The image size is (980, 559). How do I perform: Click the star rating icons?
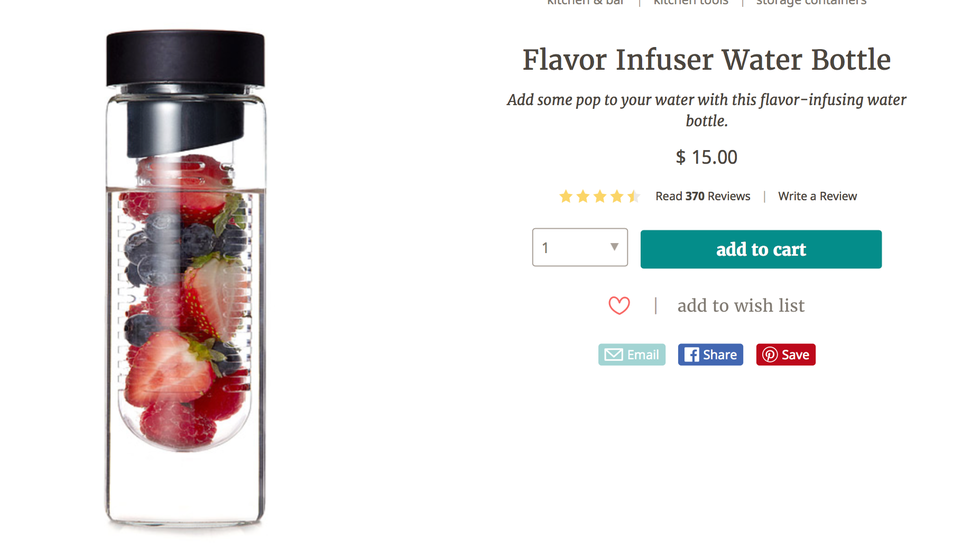coord(599,197)
